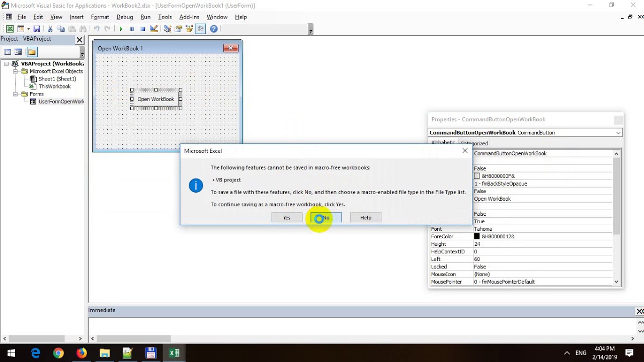Click the blue Help question mark icon
Image resolution: width=644 pixels, height=362 pixels.
[x=214, y=29]
